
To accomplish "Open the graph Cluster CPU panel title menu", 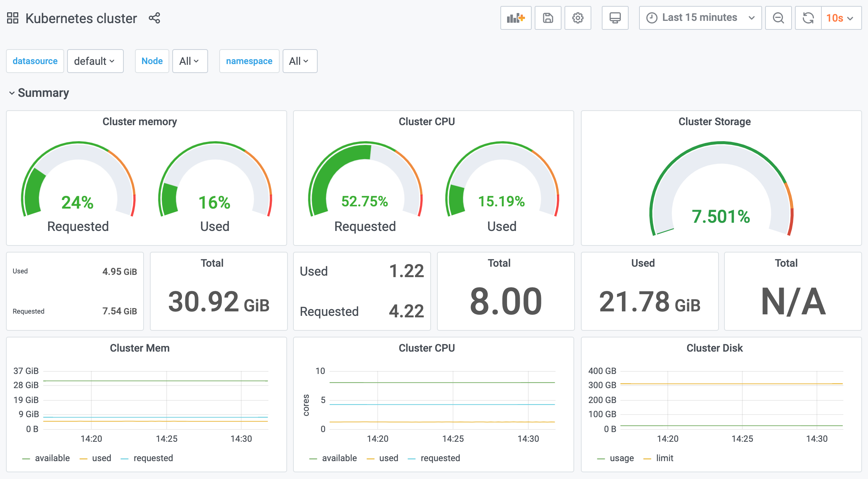I will [x=427, y=348].
